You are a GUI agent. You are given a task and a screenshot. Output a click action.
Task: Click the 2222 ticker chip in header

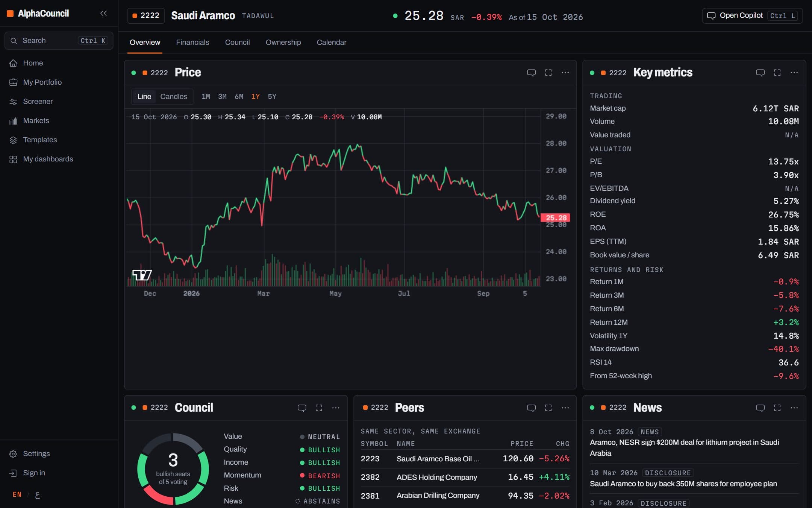[146, 16]
